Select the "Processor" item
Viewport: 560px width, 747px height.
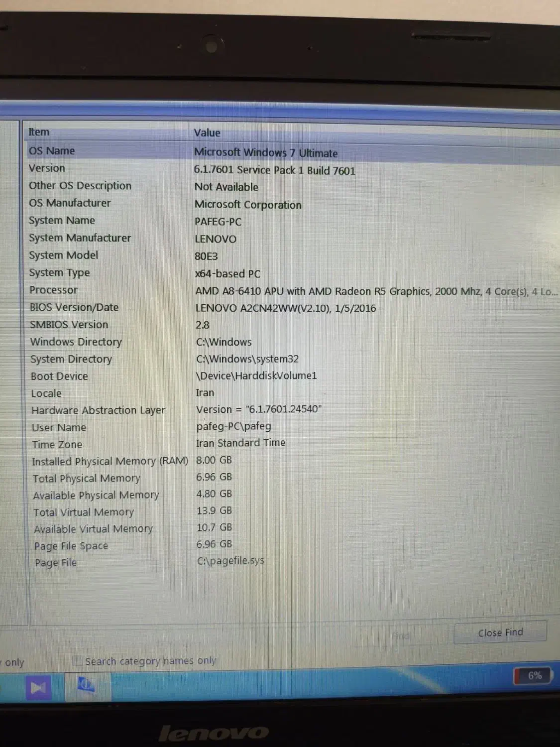point(53,290)
